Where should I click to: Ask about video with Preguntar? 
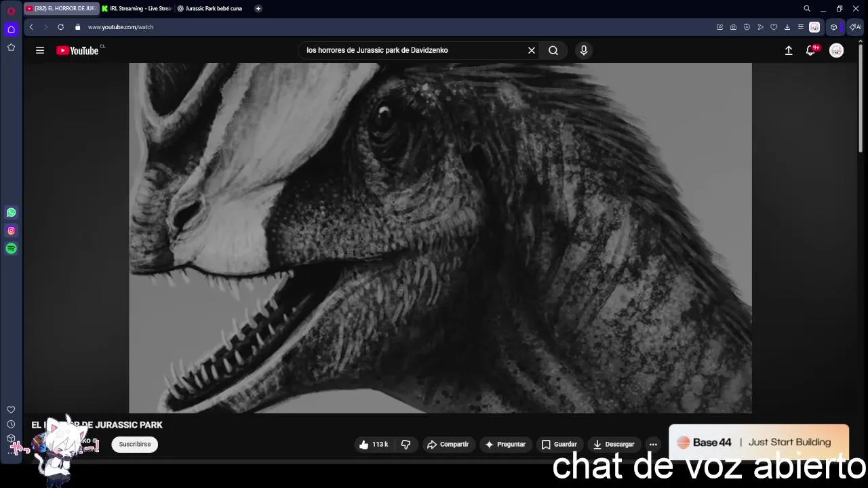point(505,445)
